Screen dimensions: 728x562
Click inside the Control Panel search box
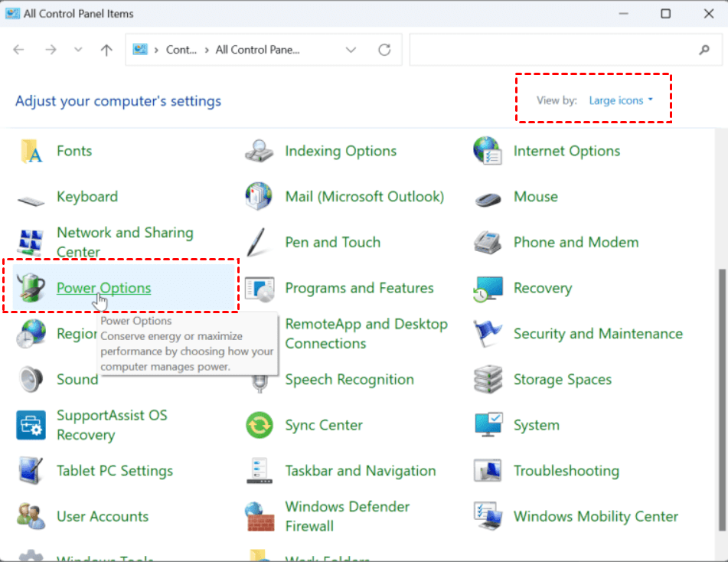click(551, 50)
